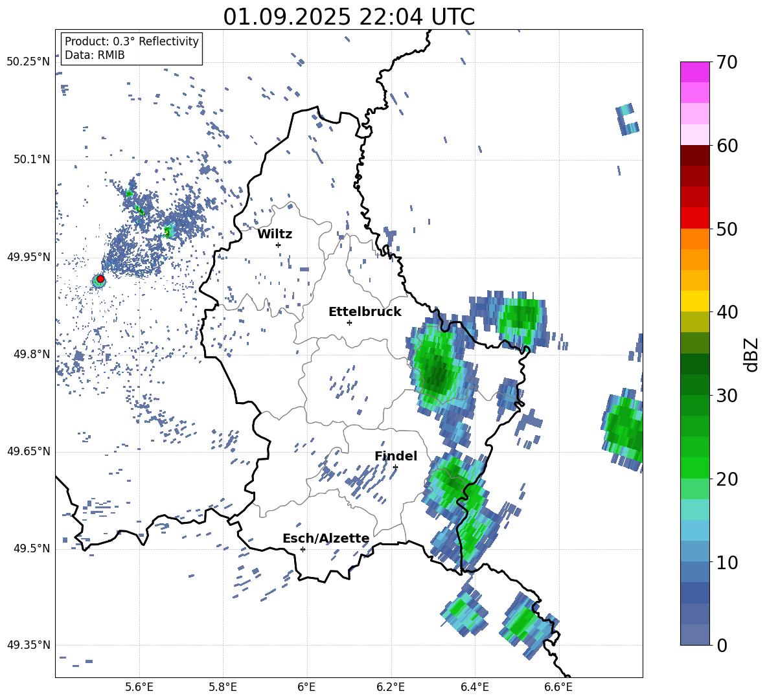Click the 50 tick label on colorbar

(726, 229)
